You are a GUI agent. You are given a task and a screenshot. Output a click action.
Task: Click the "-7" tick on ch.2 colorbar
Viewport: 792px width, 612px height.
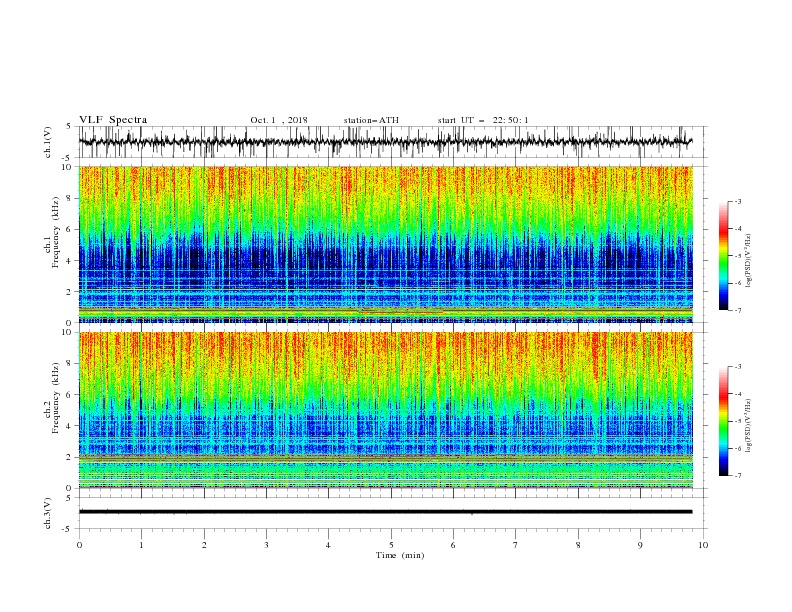click(x=737, y=476)
